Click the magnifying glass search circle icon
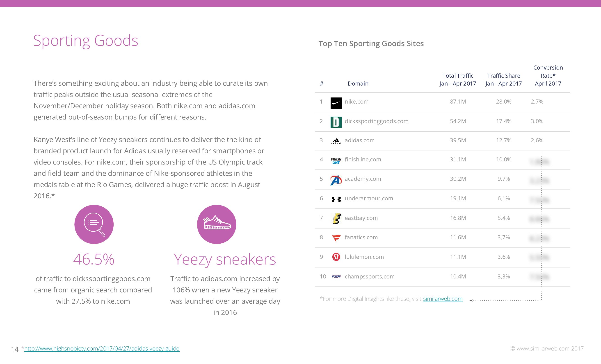The image size is (601, 364). coord(94,224)
